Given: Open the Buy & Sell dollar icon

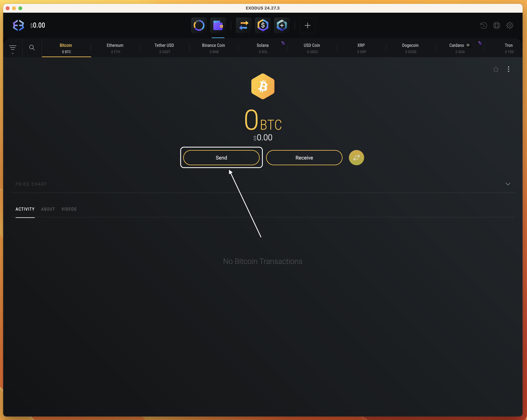Looking at the screenshot, I should [263, 25].
